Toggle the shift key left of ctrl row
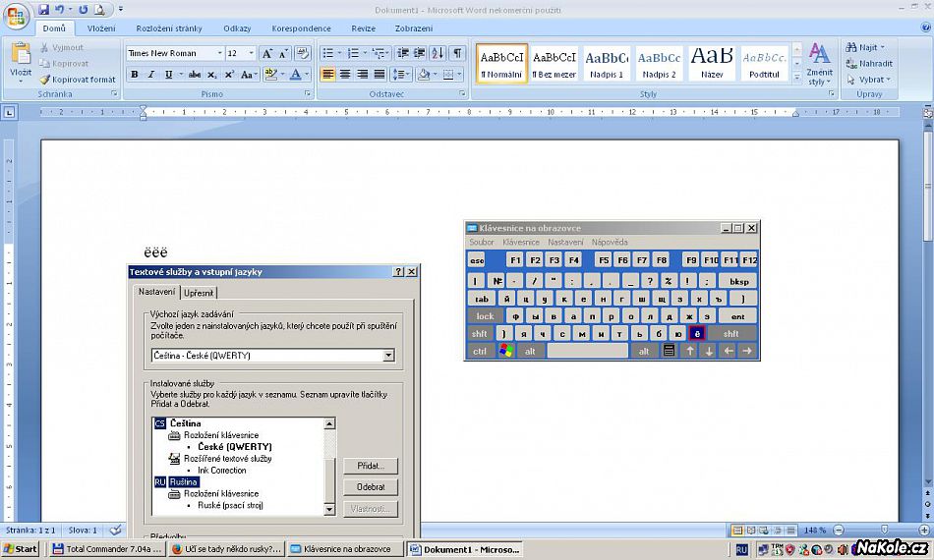This screenshot has height=560, width=934. click(480, 334)
